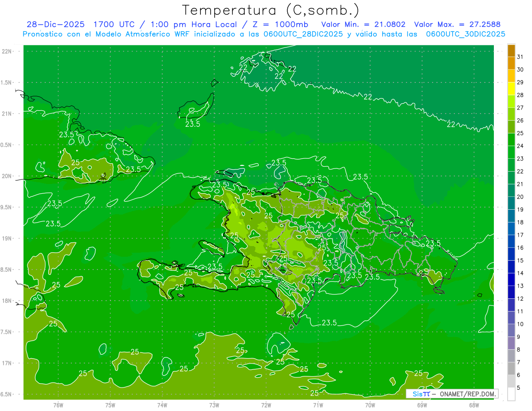Image resolution: width=532 pixels, height=411 pixels.
Task: Click the '71W' longitude label
Action: [318, 405]
